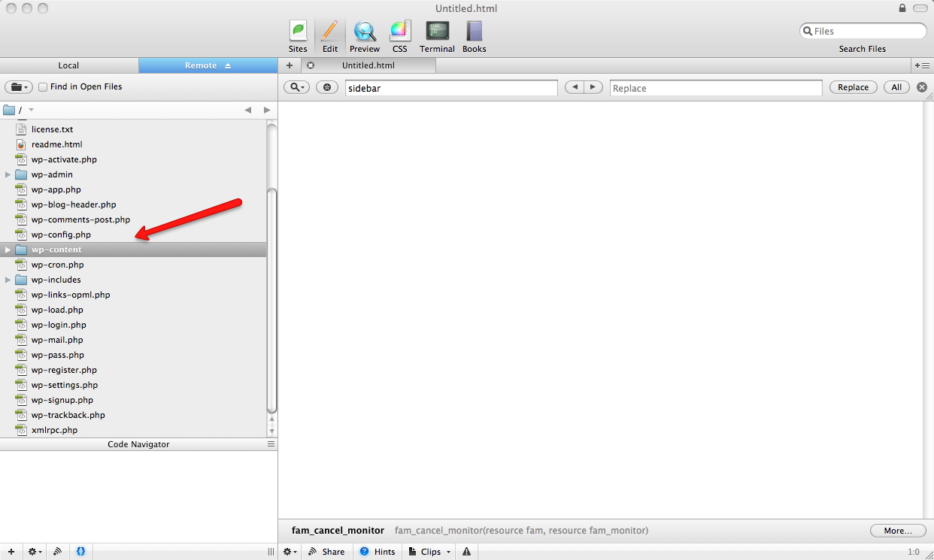
Task: Open the Books reference view
Action: click(474, 37)
